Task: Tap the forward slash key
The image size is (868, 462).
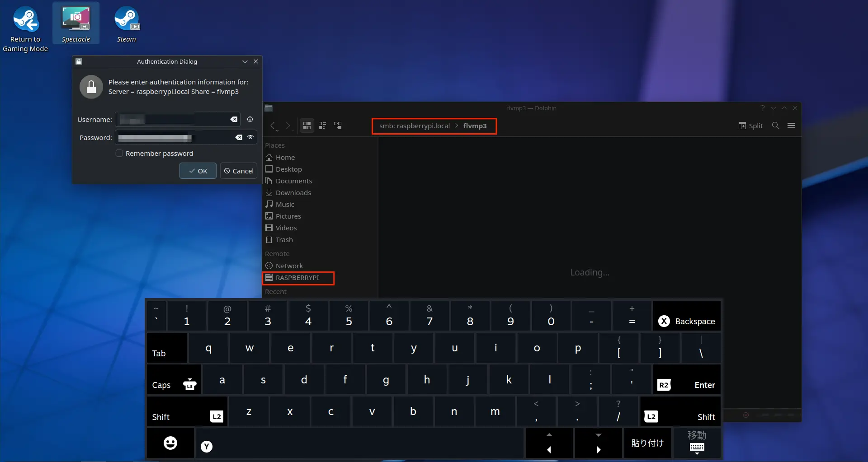Action: click(618, 411)
